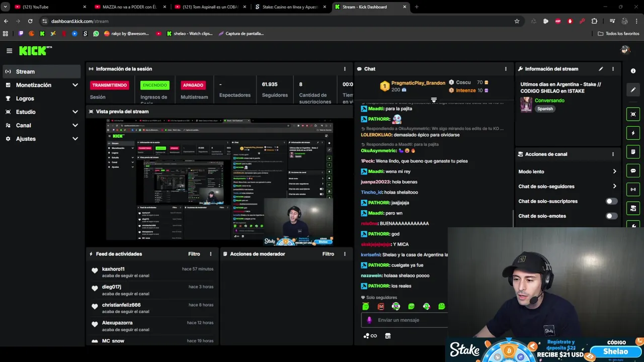Edit stream info with header pencil icon
Screen dimensions: 644x362
coord(601,69)
